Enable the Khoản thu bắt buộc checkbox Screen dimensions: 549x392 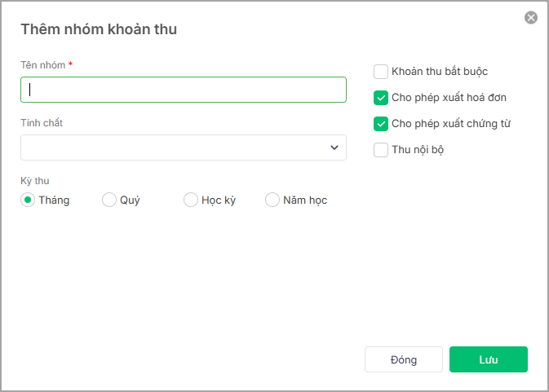[x=381, y=72]
